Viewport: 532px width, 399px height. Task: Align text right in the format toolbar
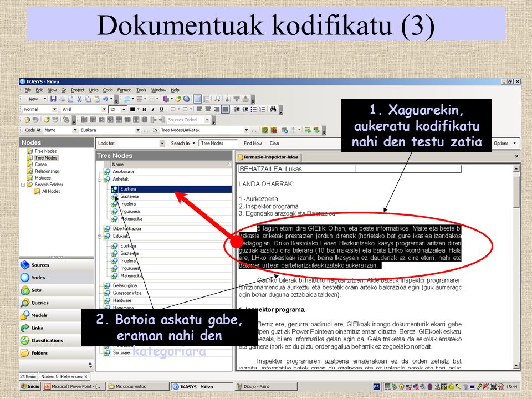[x=216, y=109]
